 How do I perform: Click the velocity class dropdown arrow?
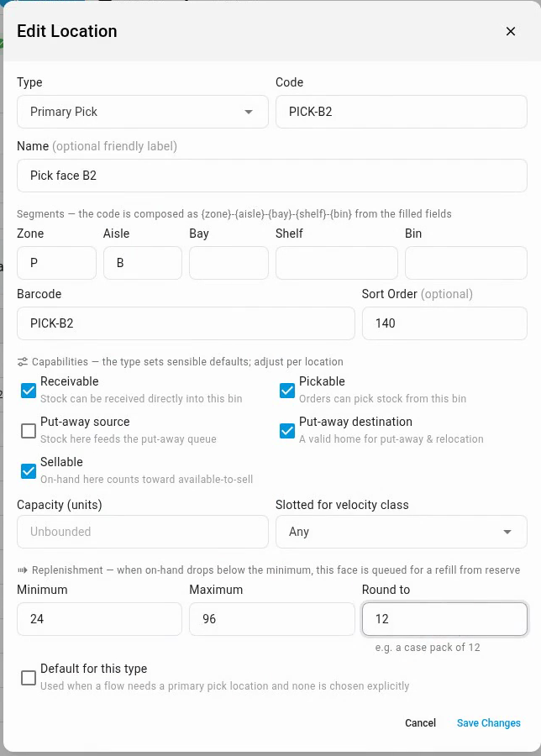click(507, 532)
